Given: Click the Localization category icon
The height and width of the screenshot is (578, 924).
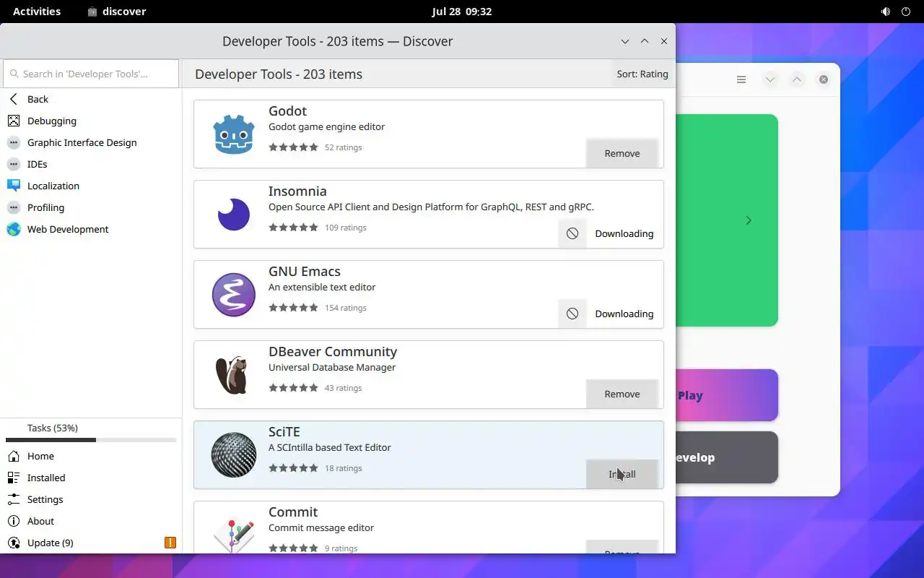Looking at the screenshot, I should point(14,186).
